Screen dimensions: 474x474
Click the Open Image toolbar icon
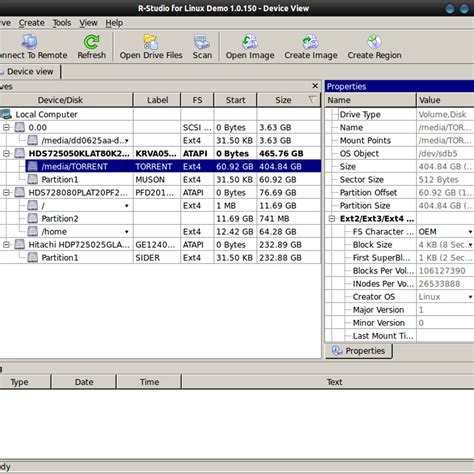(x=250, y=42)
